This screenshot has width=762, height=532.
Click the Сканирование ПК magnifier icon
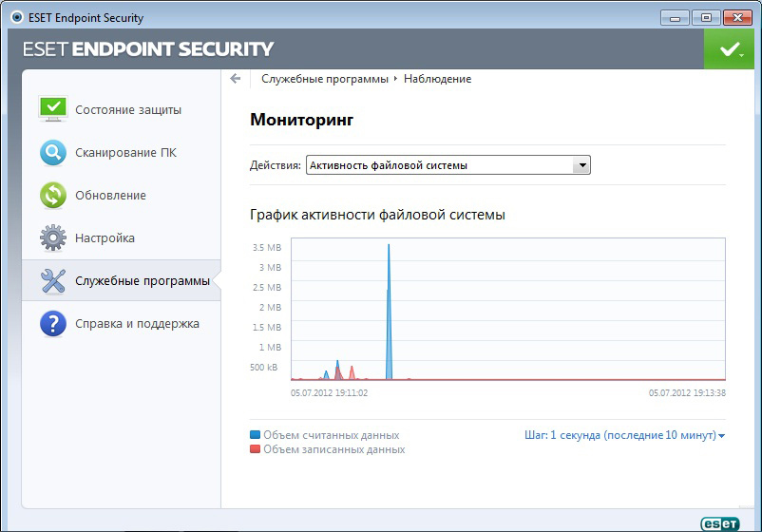tap(52, 152)
